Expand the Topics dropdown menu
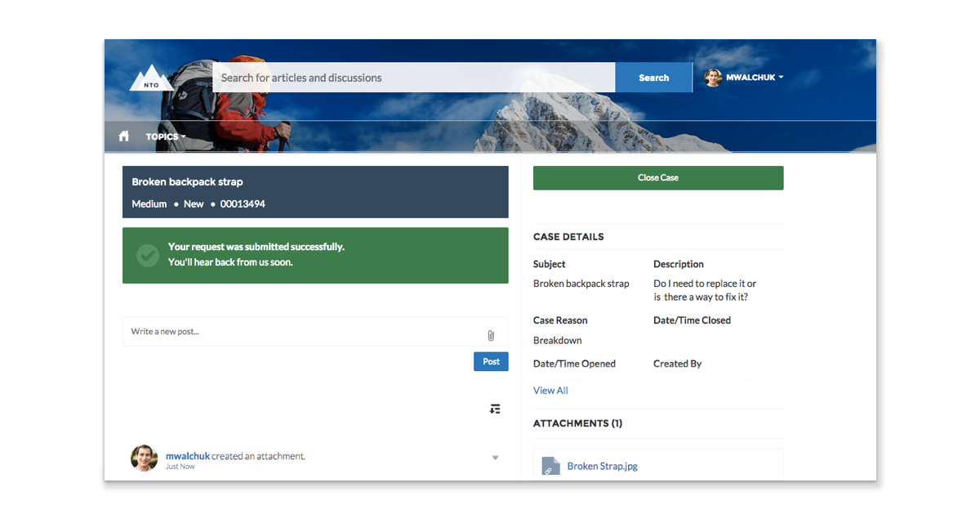The width and height of the screenshot is (980, 523). (x=166, y=136)
